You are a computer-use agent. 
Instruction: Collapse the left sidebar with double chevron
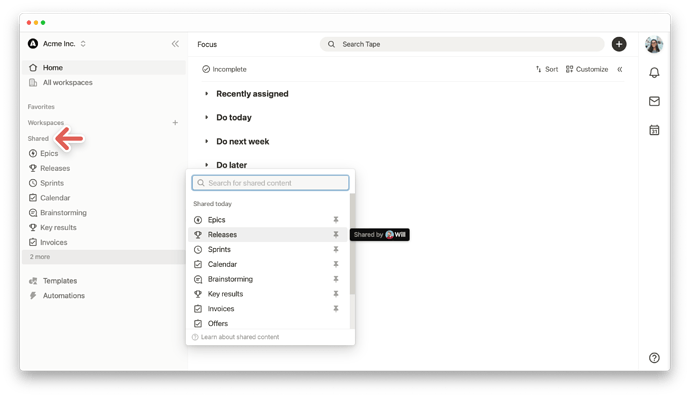pyautogui.click(x=175, y=44)
